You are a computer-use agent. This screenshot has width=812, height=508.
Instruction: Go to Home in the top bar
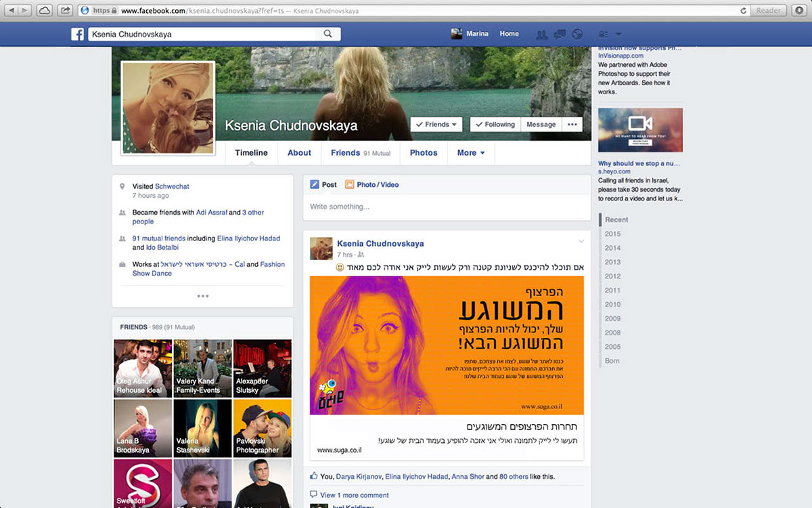[509, 34]
